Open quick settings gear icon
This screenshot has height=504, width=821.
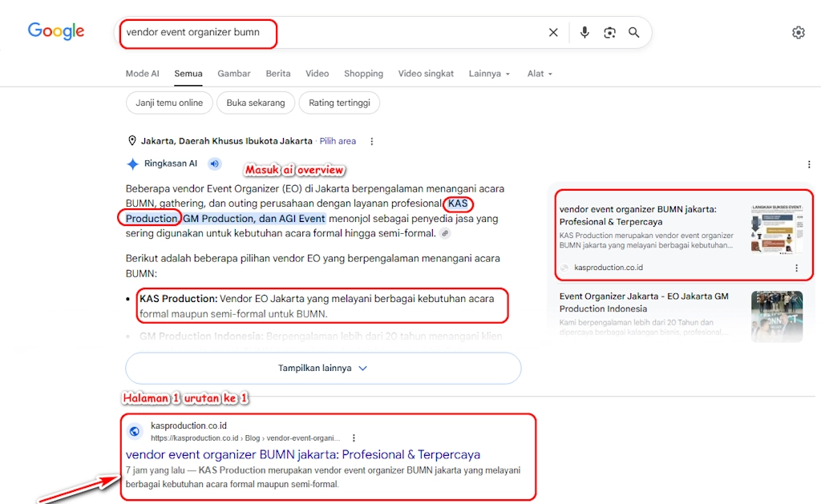pos(798,32)
